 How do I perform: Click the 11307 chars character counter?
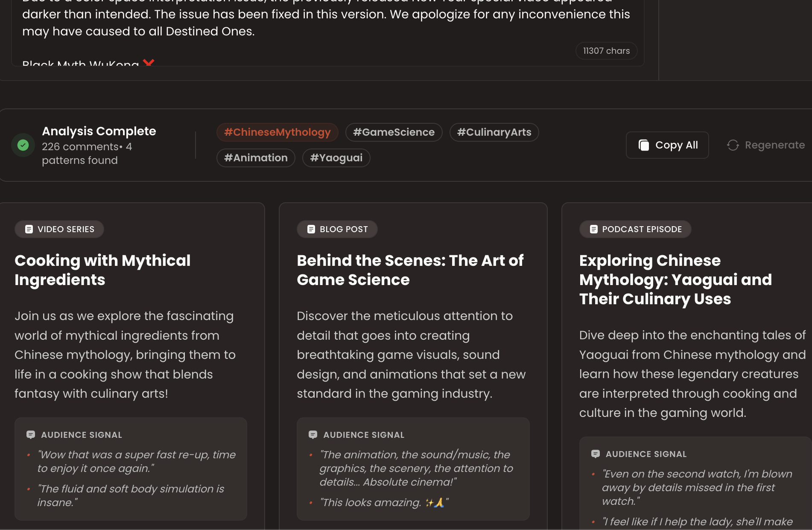pyautogui.click(x=606, y=50)
